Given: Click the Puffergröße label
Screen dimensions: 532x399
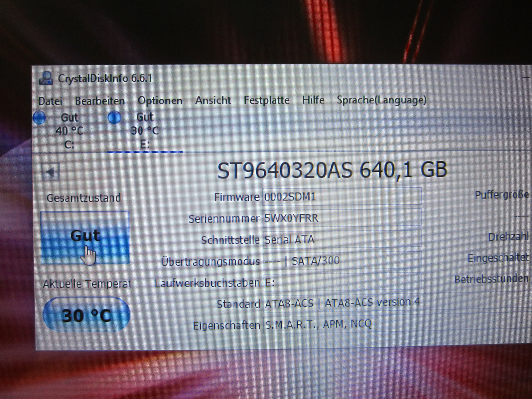Looking at the screenshot, I should 502,195.
